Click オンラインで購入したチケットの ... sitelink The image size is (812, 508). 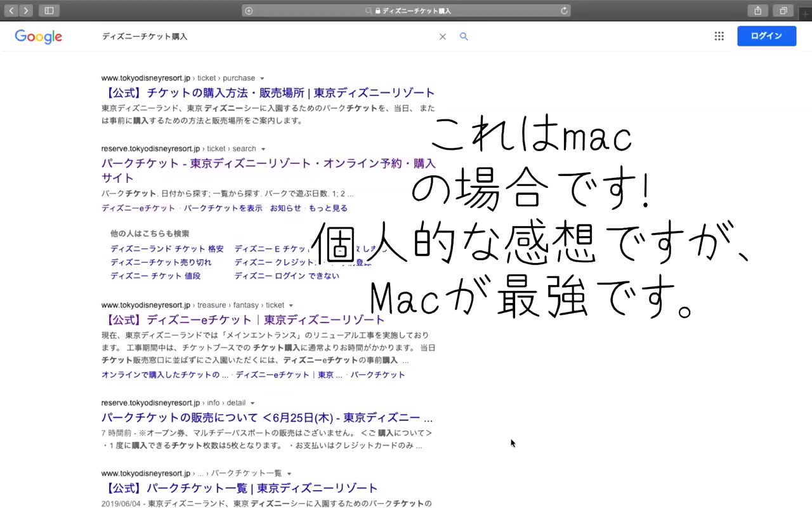point(165,375)
